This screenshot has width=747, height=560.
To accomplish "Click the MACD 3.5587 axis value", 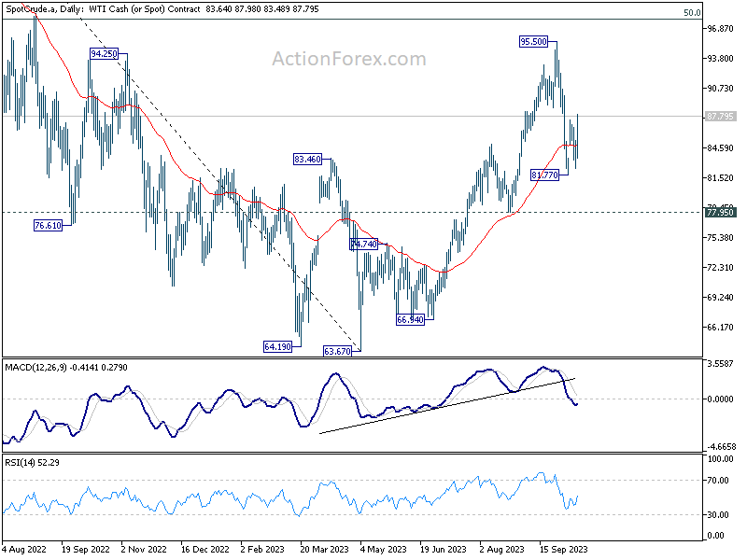I will tap(721, 364).
